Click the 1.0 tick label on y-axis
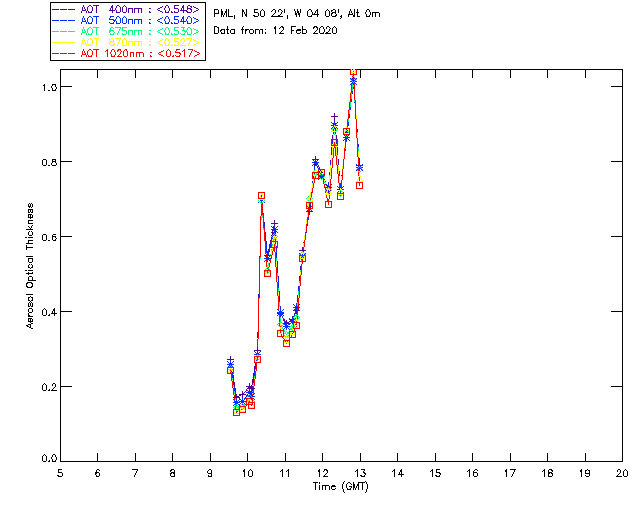The image size is (640, 512). point(49,87)
